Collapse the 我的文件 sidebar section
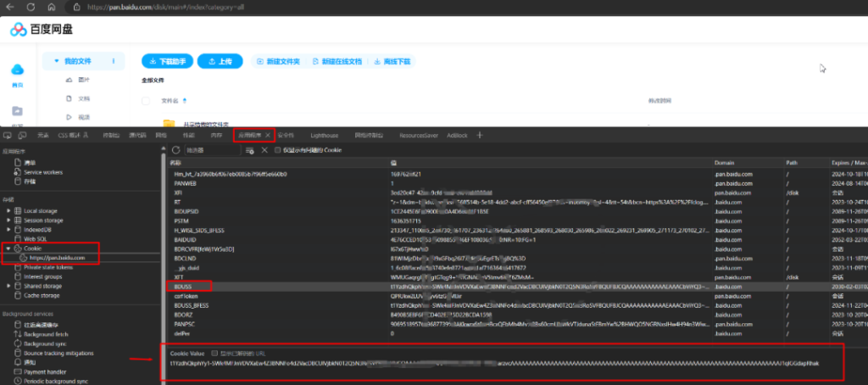This screenshot has width=868, height=385. coord(57,61)
